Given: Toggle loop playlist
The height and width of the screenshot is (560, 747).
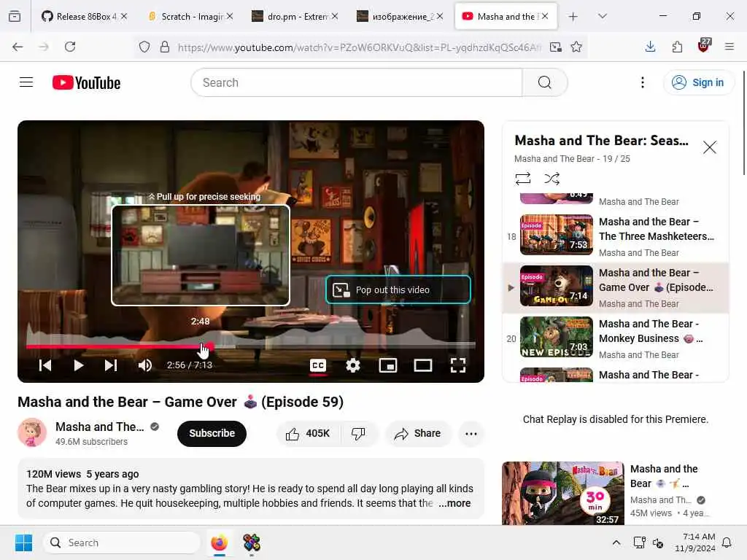Looking at the screenshot, I should click(x=522, y=179).
